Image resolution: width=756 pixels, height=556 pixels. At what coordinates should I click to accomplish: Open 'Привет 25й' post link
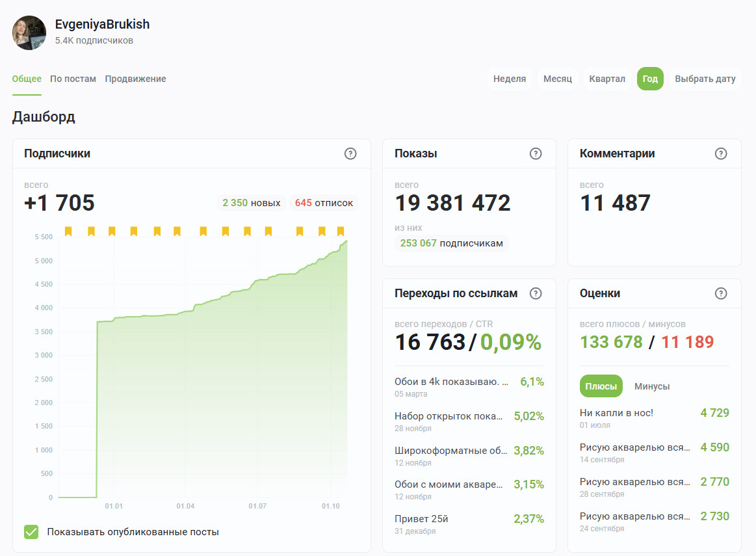coord(421,519)
